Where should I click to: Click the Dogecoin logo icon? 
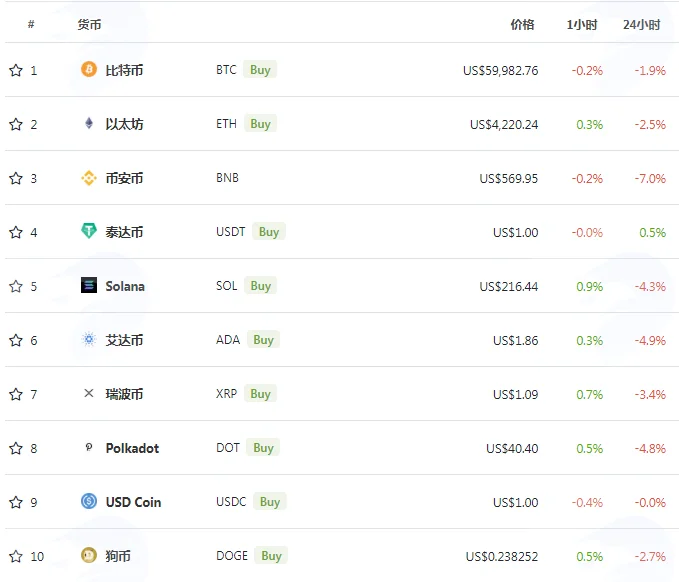pos(89,555)
